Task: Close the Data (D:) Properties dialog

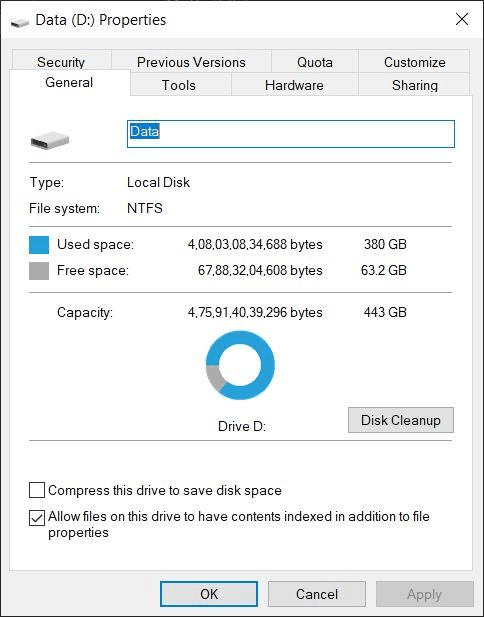Action: pyautogui.click(x=462, y=19)
